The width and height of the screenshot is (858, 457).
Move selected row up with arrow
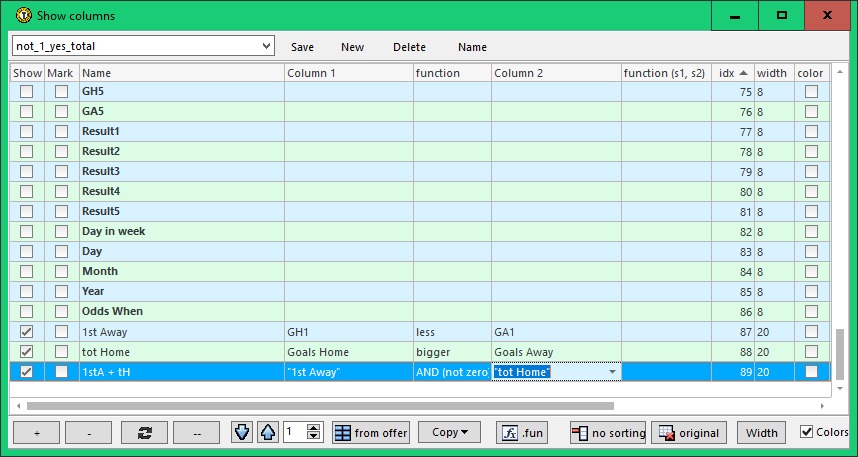[267, 433]
